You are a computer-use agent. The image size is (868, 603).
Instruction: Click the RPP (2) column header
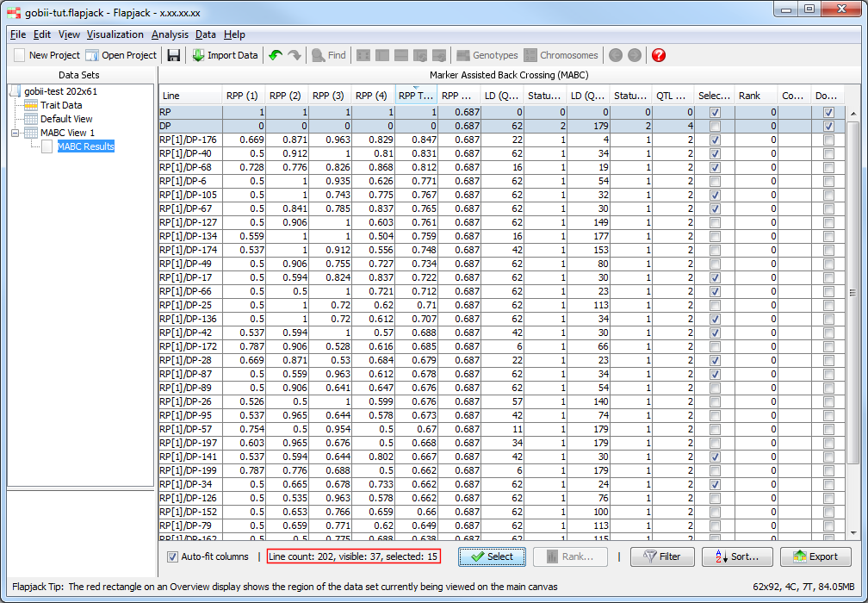[x=286, y=96]
